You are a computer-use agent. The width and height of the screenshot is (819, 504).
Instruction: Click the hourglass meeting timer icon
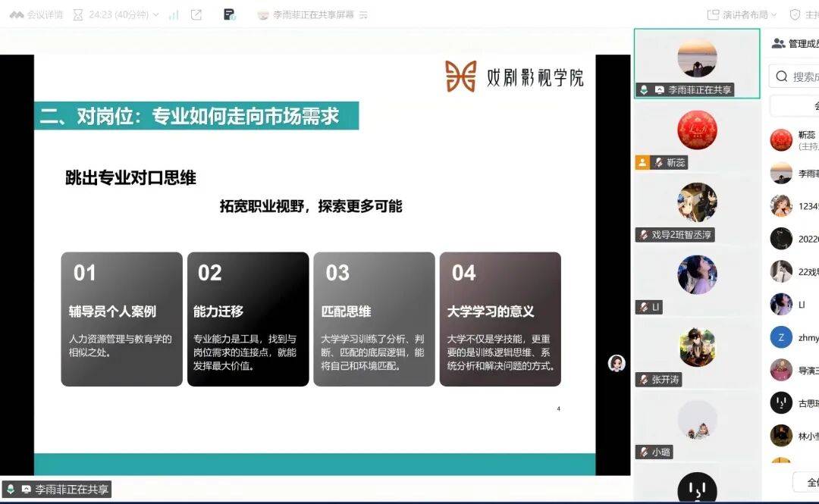pos(78,14)
